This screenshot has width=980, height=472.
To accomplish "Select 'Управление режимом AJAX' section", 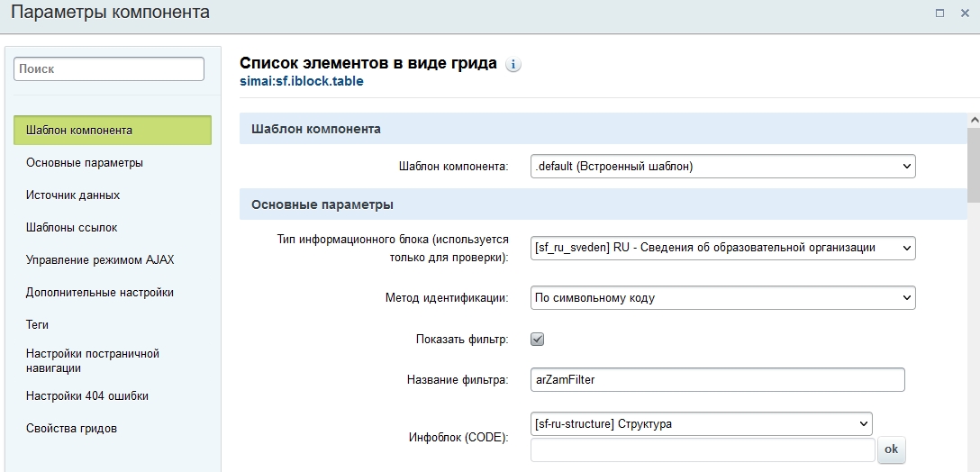I will (x=100, y=260).
